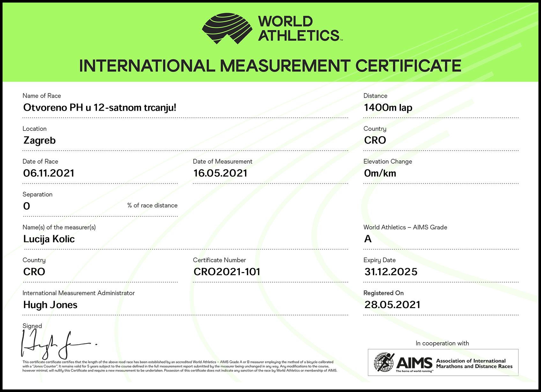Select measurer name 'Lucija Kolic'
Viewport: 541px width, 392px height.
click(x=49, y=239)
